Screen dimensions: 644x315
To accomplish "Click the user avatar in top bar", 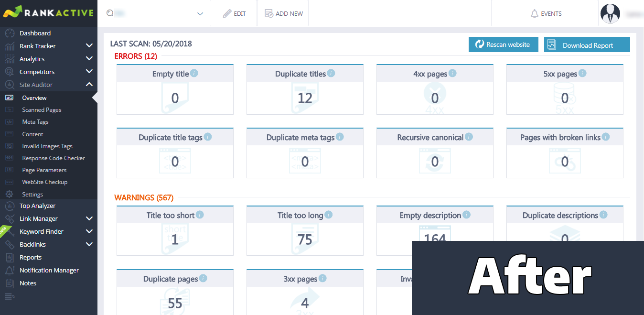I will click(x=610, y=14).
